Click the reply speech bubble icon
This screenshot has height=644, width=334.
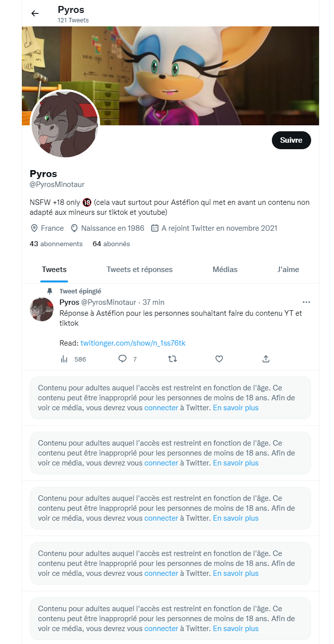click(122, 359)
